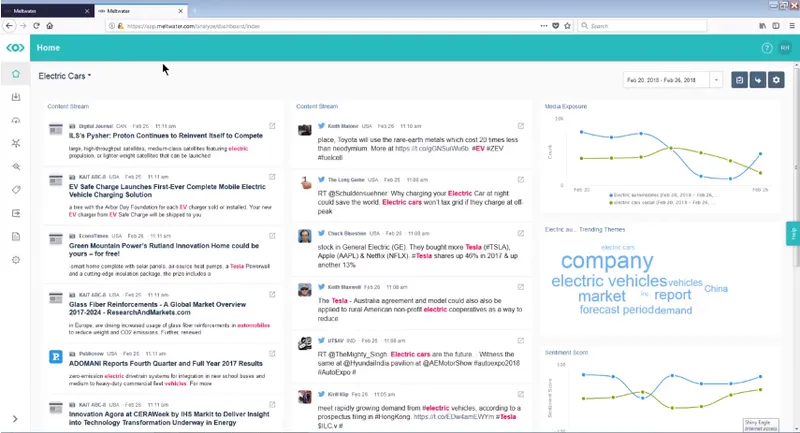Click the Pubticnow source logo thumbnail
The width and height of the screenshot is (800, 433).
(x=56, y=356)
